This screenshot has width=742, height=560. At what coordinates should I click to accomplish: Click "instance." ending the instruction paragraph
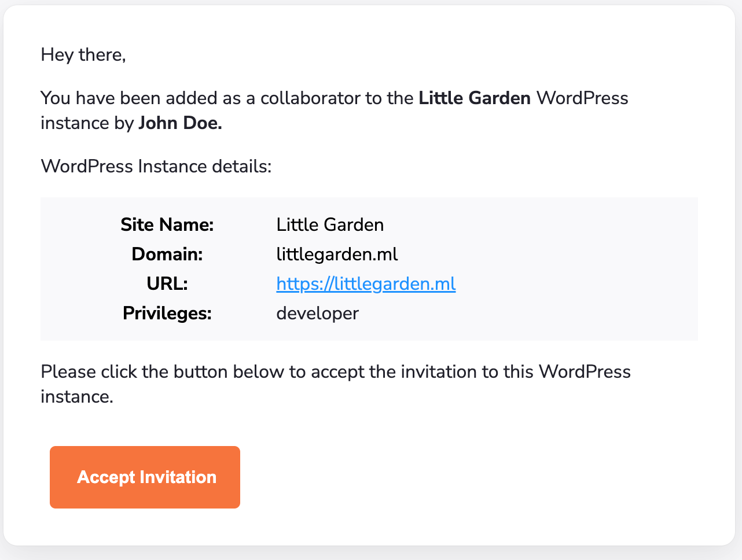coord(77,397)
